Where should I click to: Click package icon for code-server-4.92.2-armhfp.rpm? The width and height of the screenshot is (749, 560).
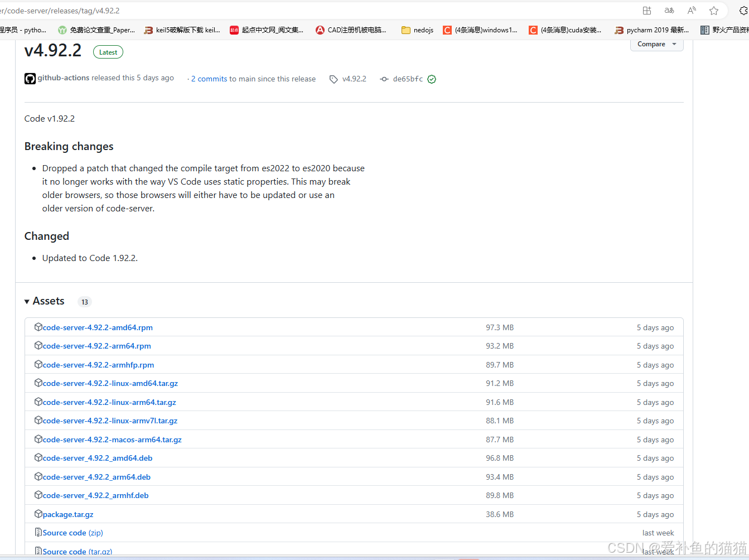38,364
